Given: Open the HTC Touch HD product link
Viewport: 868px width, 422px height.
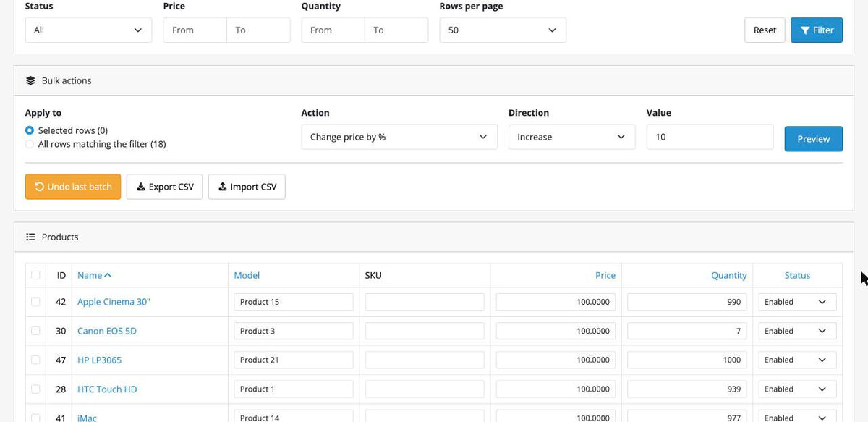Looking at the screenshot, I should 107,389.
